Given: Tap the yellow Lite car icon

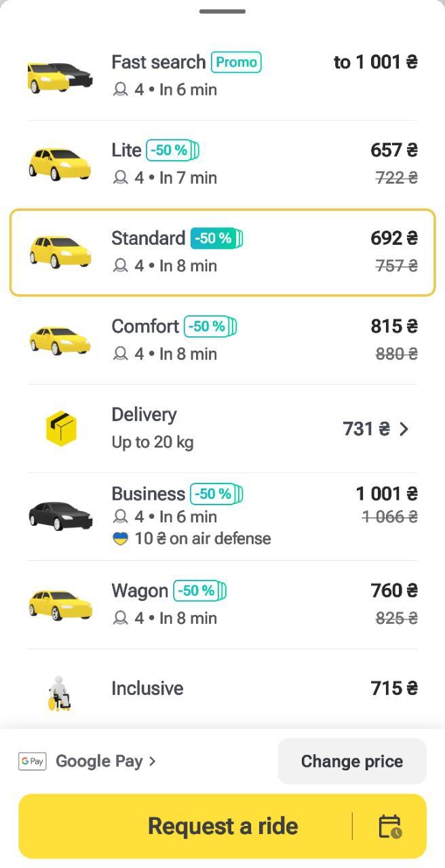Looking at the screenshot, I should [x=60, y=163].
